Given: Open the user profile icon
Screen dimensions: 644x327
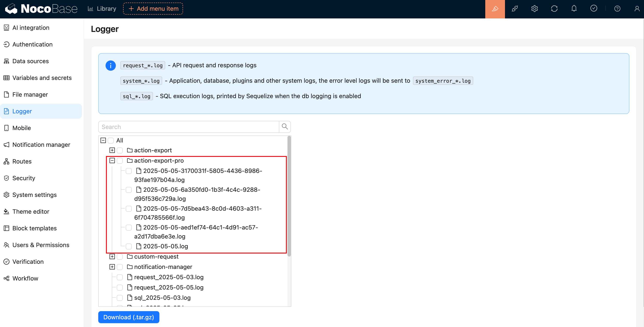Looking at the screenshot, I should pyautogui.click(x=637, y=9).
